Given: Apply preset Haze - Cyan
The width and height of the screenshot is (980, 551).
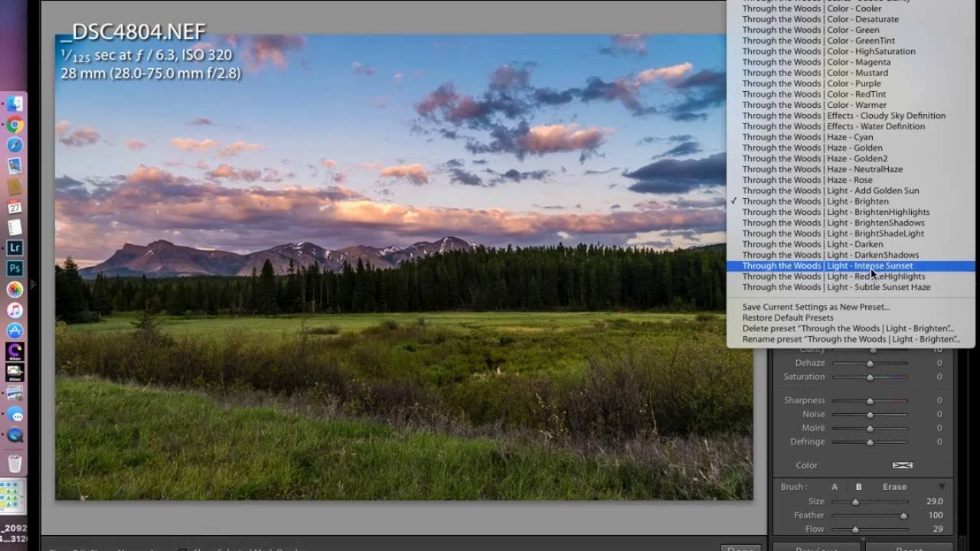Looking at the screenshot, I should [x=850, y=137].
